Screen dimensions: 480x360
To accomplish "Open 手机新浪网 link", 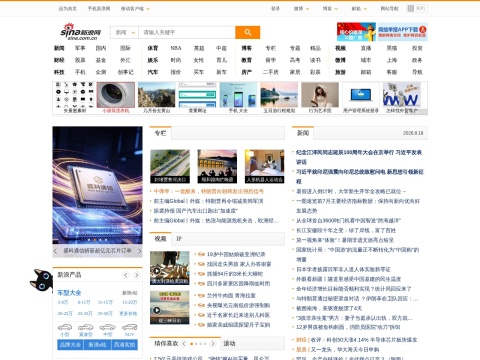I will click(99, 9).
